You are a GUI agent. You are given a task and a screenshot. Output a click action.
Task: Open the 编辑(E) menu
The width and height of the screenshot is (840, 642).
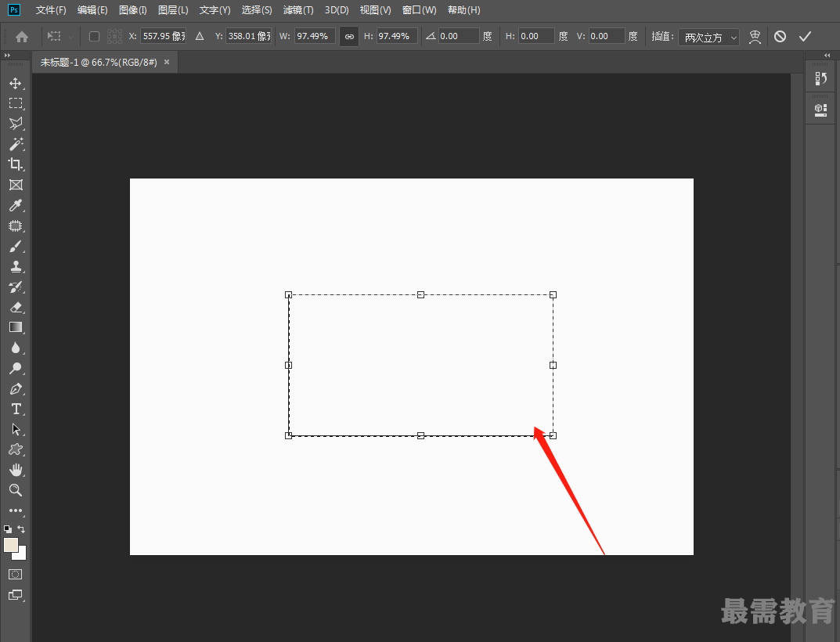pos(92,10)
